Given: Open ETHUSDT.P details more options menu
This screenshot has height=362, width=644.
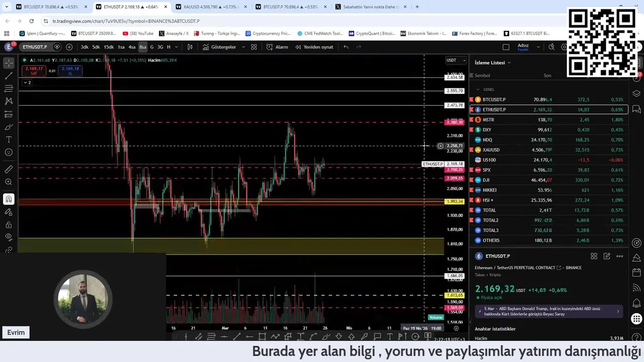Looking at the screenshot, I should pyautogui.click(x=620, y=256).
